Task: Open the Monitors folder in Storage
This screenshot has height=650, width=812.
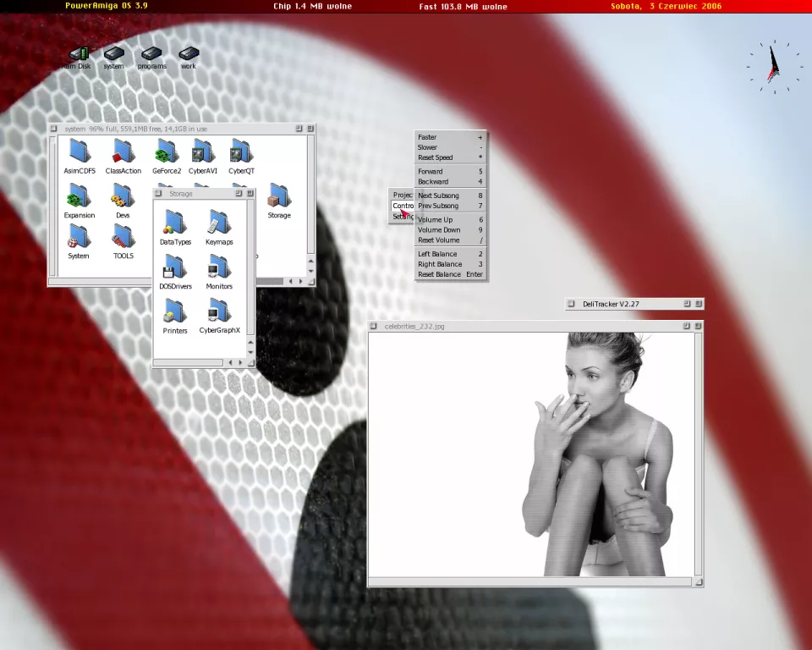Action: point(219,268)
